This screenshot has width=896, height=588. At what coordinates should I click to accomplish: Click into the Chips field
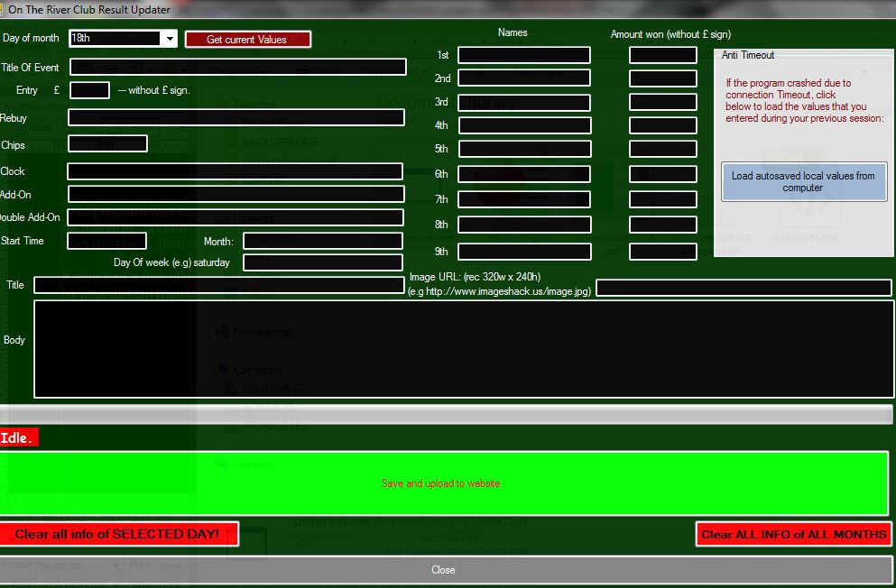107,144
